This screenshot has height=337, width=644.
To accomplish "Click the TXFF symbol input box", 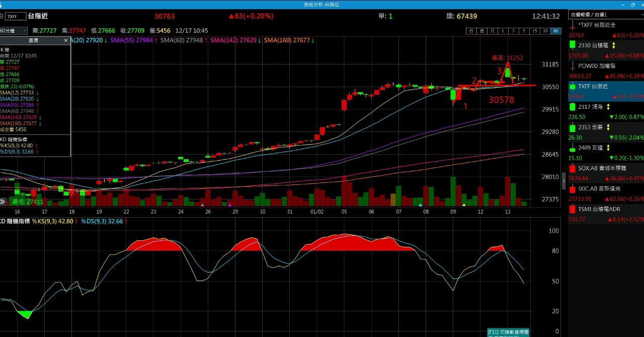I will click(16, 16).
